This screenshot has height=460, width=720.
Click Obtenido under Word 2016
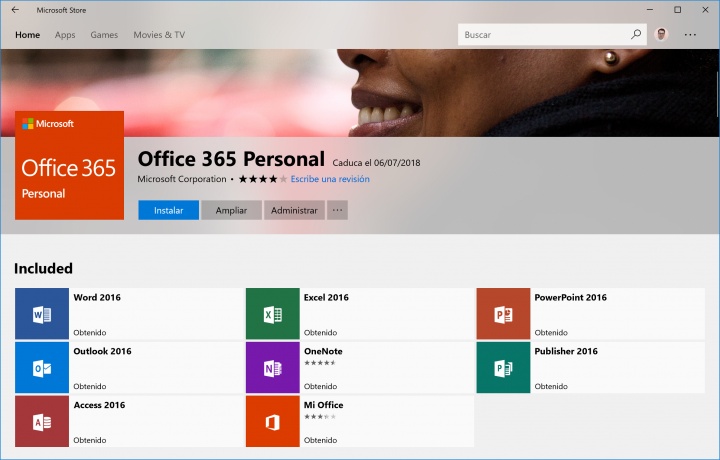[x=90, y=333]
